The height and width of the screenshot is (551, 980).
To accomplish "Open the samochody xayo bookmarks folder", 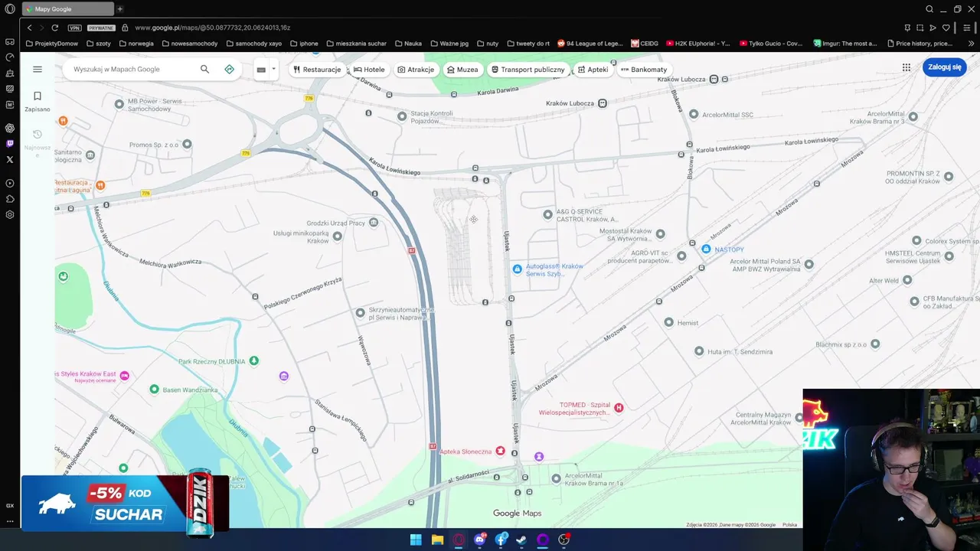I will (253, 44).
